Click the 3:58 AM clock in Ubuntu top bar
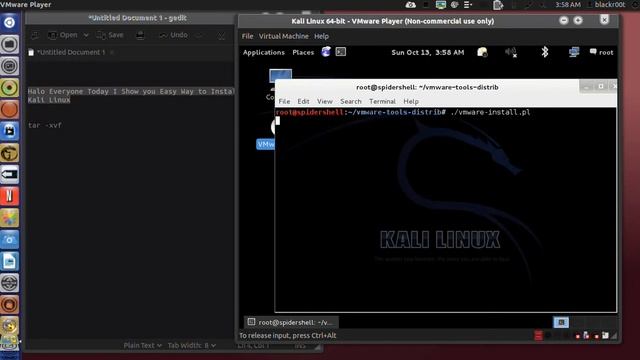640x360 pixels. 568,4
